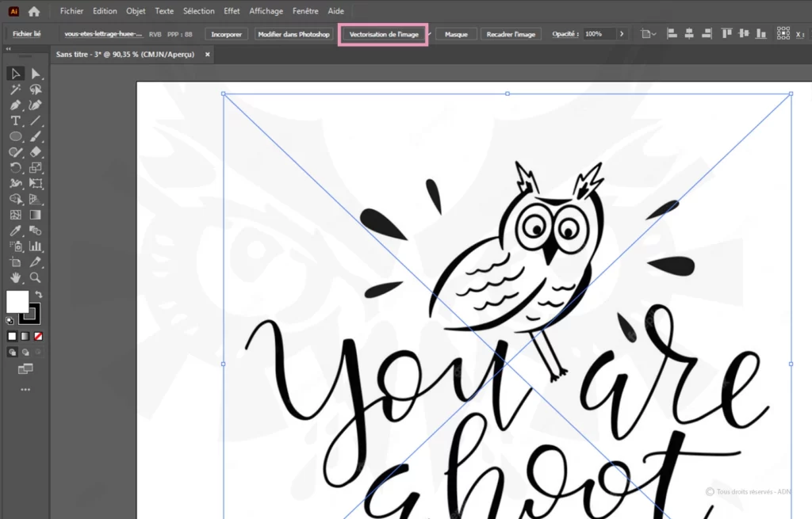The image size is (812, 519).
Task: Open the Objet menu
Action: (x=136, y=11)
